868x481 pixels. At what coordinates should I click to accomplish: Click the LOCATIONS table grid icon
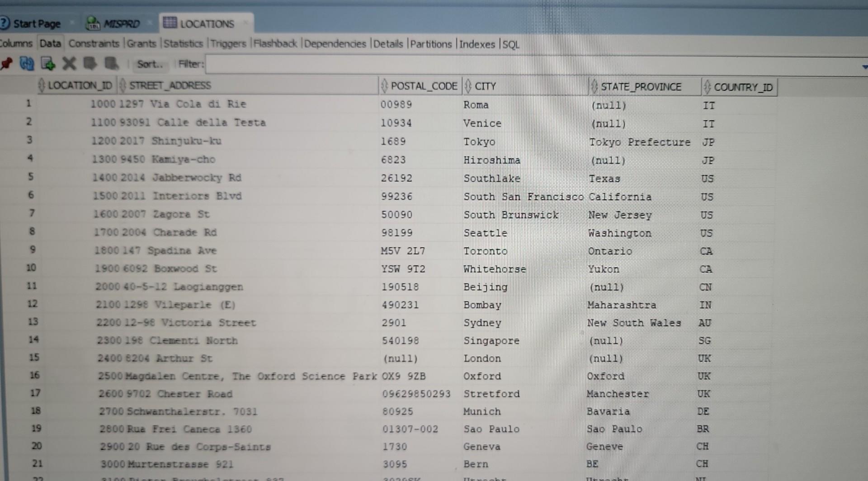(169, 23)
